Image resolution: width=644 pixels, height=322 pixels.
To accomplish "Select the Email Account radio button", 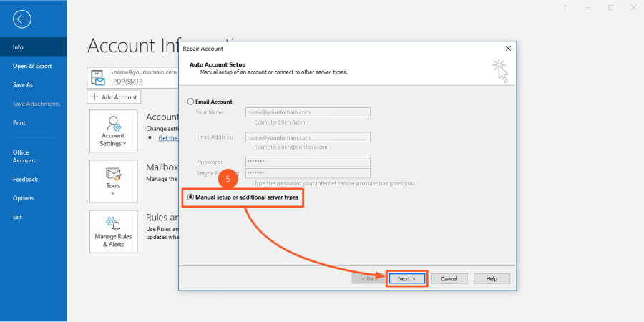I will click(190, 102).
